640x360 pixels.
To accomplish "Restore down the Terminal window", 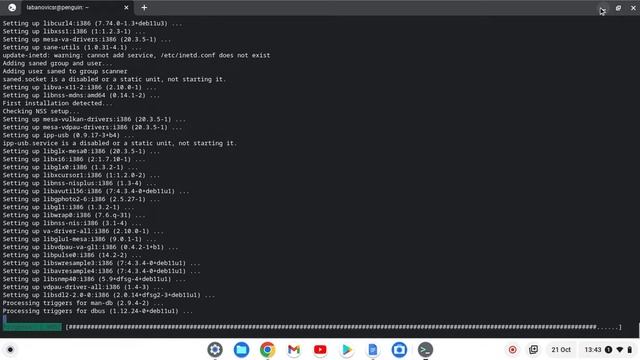I will (618, 8).
